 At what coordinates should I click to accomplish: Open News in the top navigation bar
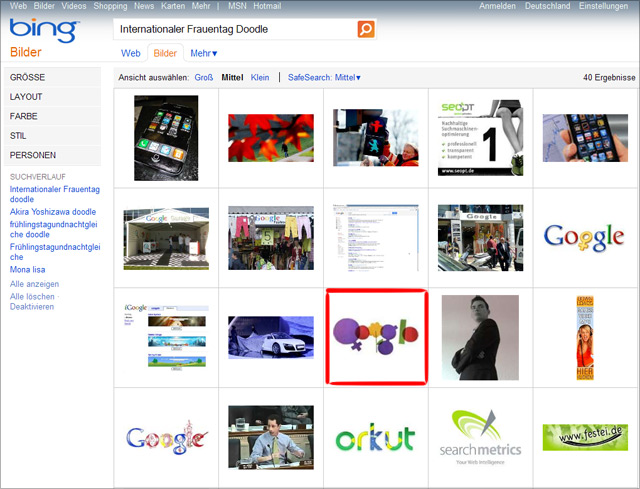[x=144, y=6]
